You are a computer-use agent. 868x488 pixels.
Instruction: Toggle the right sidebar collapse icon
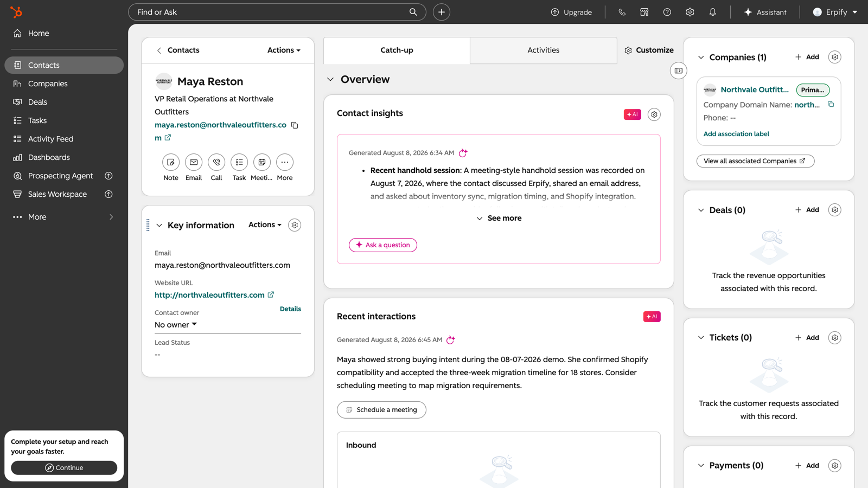[x=679, y=70]
